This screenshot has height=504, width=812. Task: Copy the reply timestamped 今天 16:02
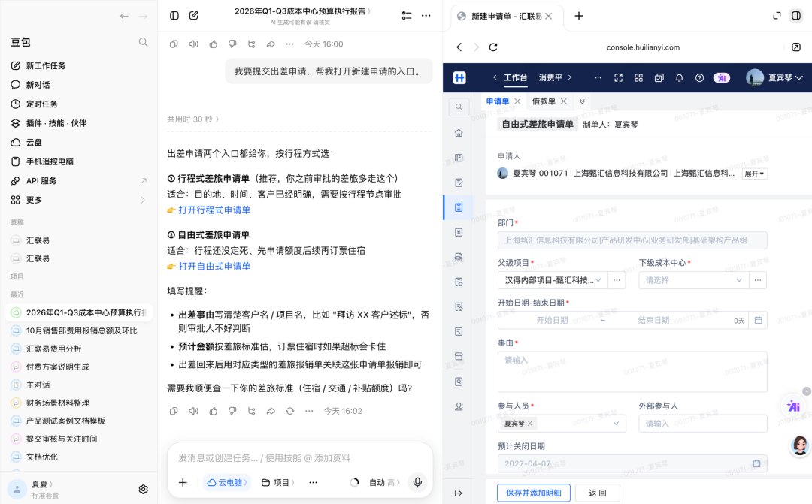174,411
